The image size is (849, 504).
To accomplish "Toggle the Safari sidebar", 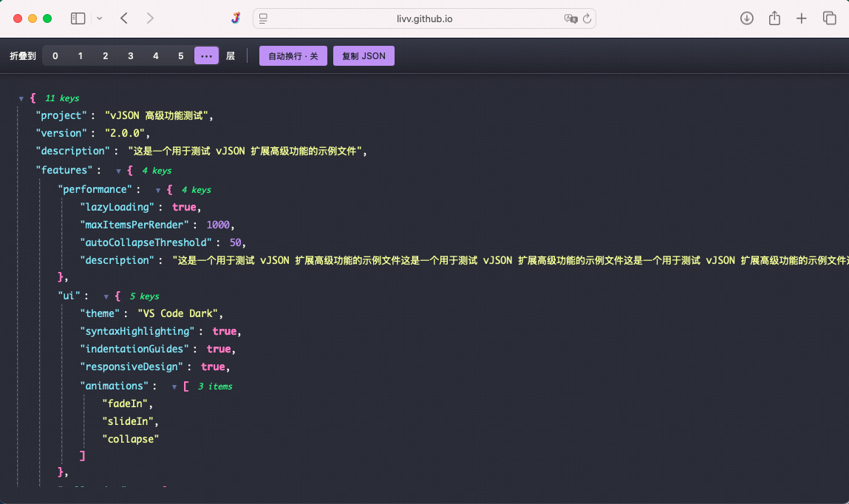I will pos(78,18).
